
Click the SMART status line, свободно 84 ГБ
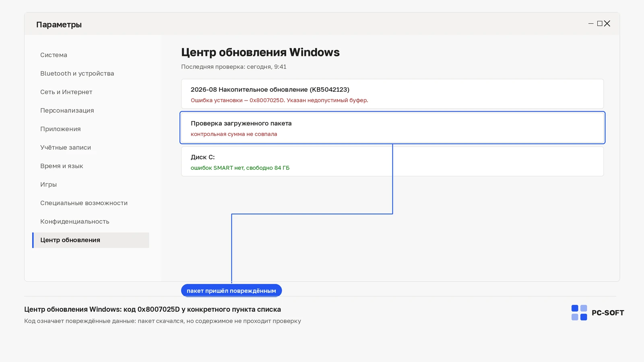240,168
